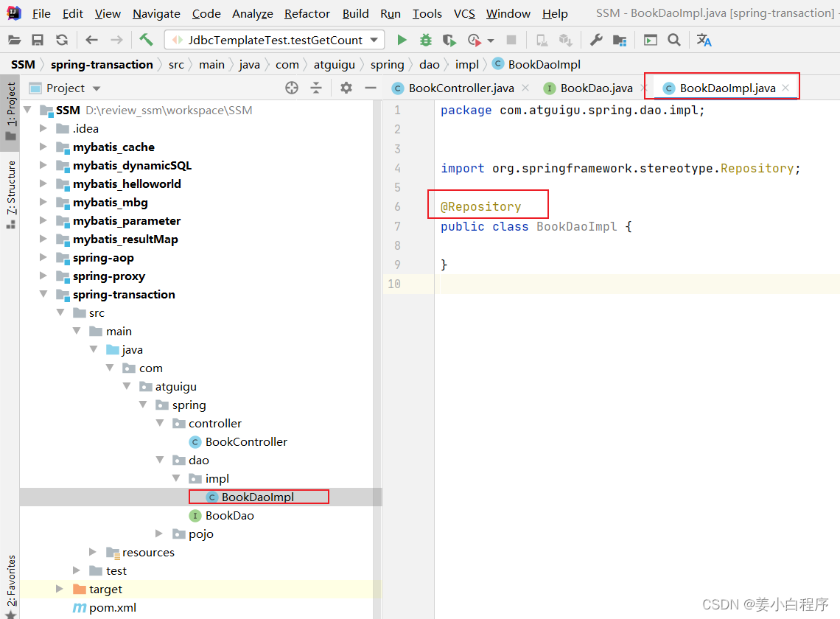Open Settings via the wrench icon
This screenshot has height=619, width=840.
(x=595, y=41)
